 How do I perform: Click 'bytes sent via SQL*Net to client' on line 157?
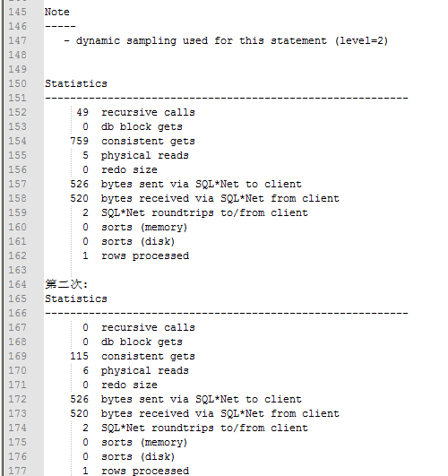202,184
